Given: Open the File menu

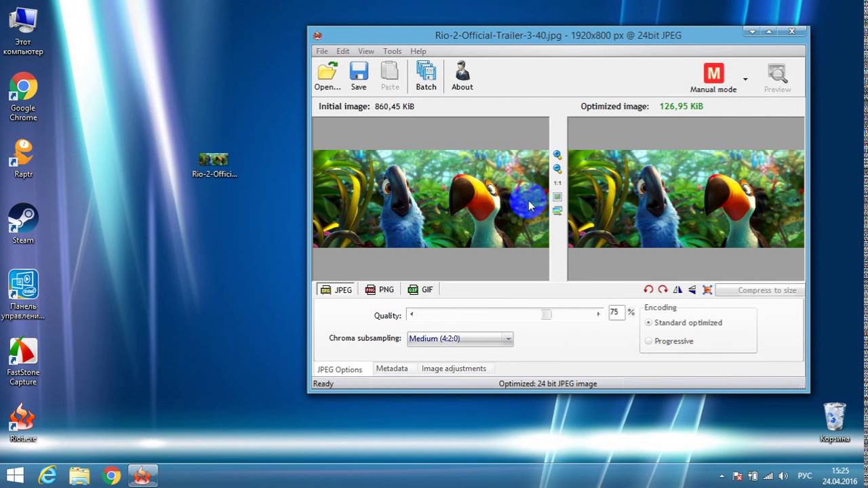Looking at the screenshot, I should (321, 51).
